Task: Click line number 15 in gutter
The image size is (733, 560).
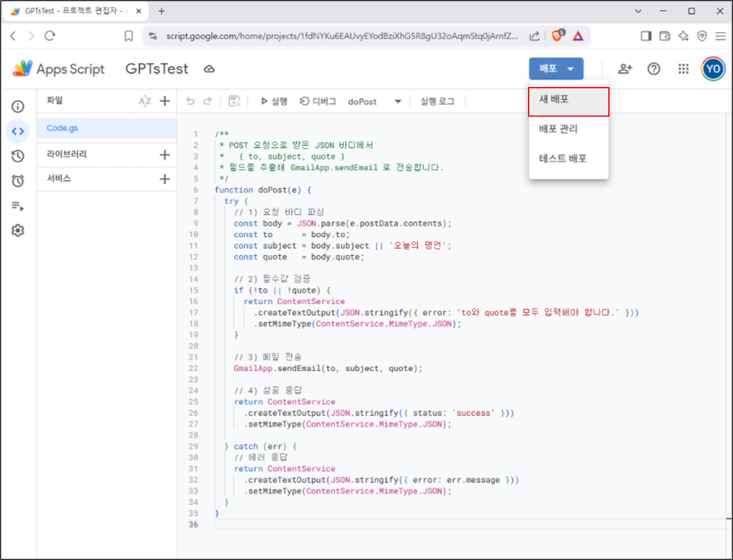Action: [193, 290]
